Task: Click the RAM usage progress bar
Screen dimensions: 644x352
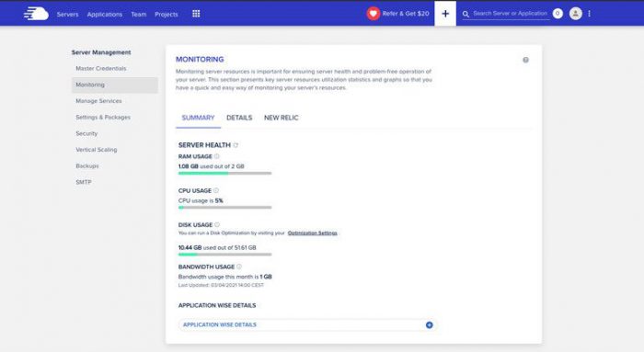Action: pyautogui.click(x=224, y=173)
